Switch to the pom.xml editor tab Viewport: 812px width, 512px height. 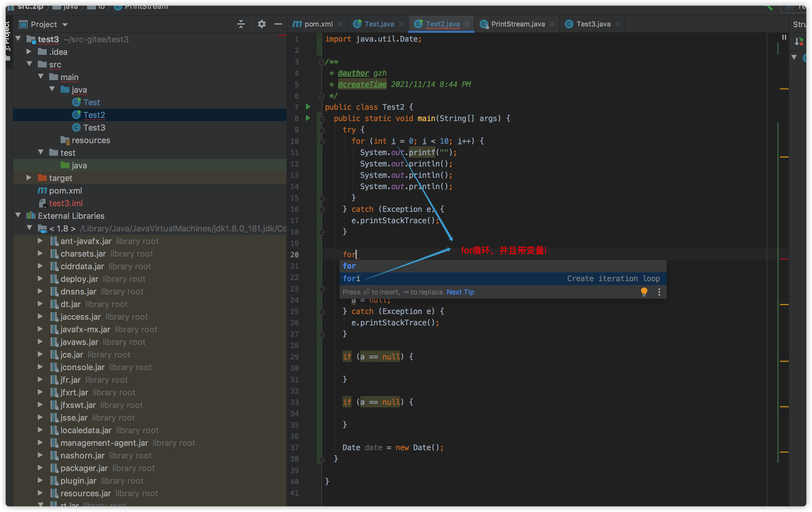(318, 24)
